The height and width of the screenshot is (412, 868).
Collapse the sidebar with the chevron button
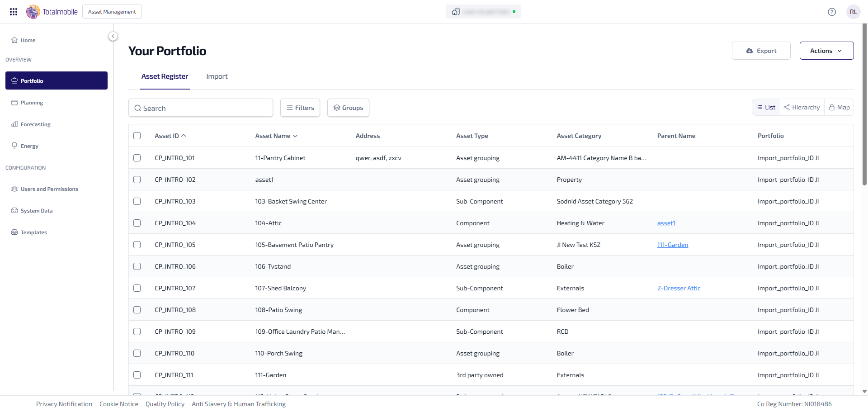click(x=113, y=36)
